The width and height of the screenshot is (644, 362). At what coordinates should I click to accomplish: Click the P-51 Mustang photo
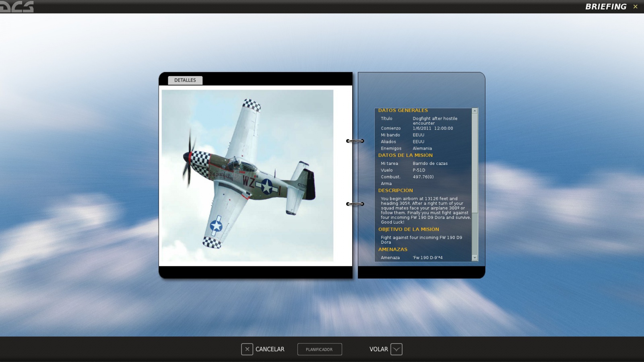point(247,175)
